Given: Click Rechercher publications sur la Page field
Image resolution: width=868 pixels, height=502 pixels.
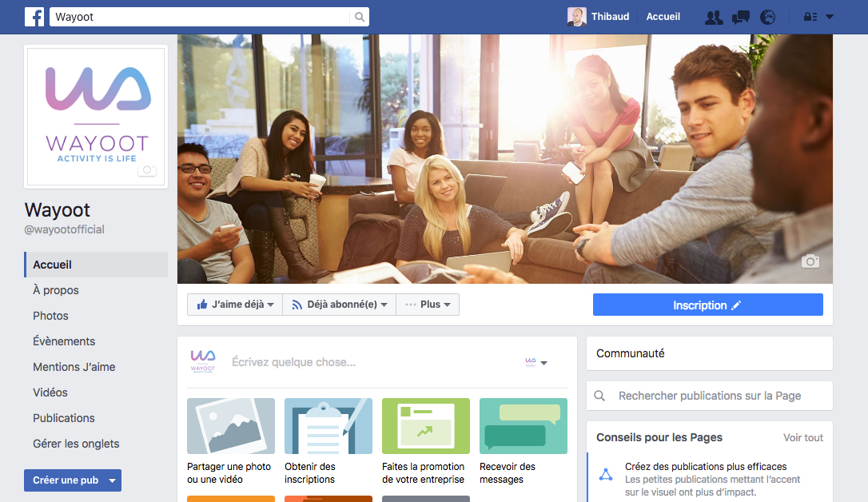Looking at the screenshot, I should tap(709, 396).
